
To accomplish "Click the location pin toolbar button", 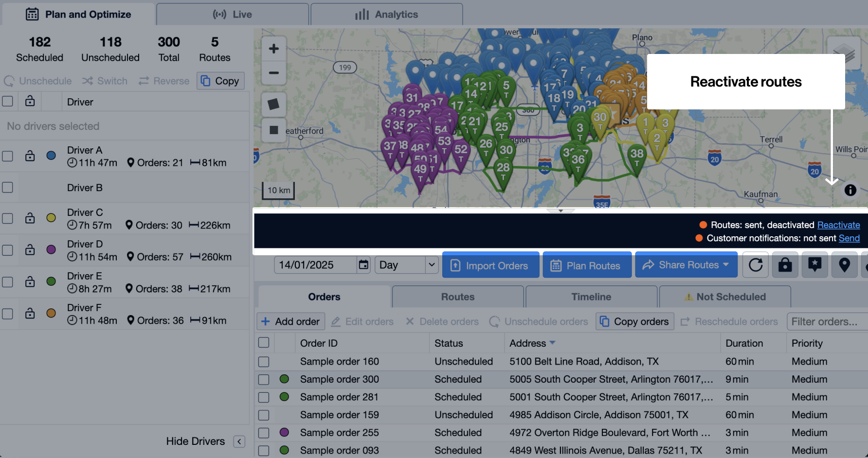I will pyautogui.click(x=844, y=265).
